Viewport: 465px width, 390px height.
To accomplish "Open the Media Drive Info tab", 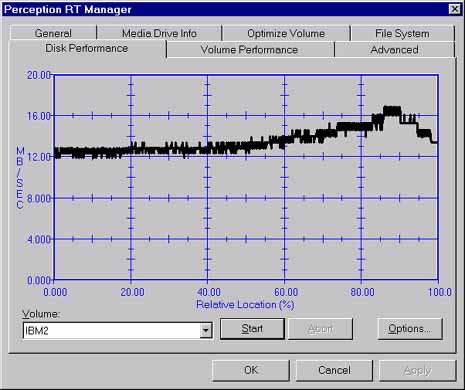I will coord(159,33).
